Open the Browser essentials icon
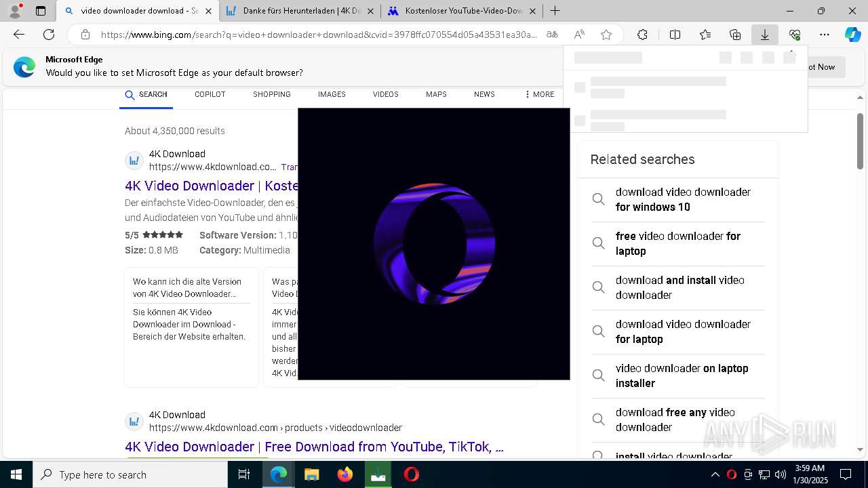Viewport: 868px width, 488px height. 795,35
